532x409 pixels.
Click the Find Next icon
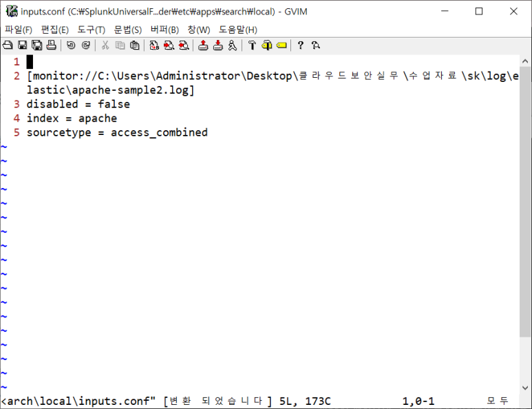tap(169, 45)
